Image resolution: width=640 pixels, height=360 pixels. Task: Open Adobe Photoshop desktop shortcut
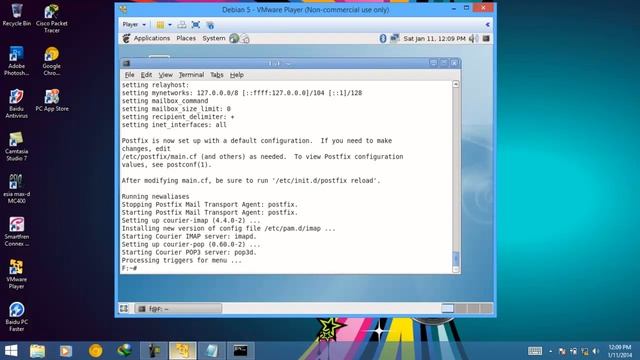(17, 61)
